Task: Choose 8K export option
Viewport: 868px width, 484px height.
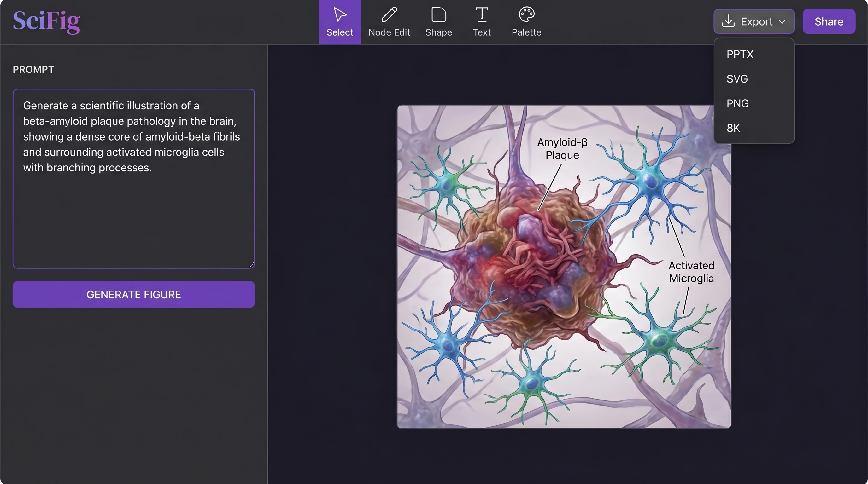Action: click(754, 128)
